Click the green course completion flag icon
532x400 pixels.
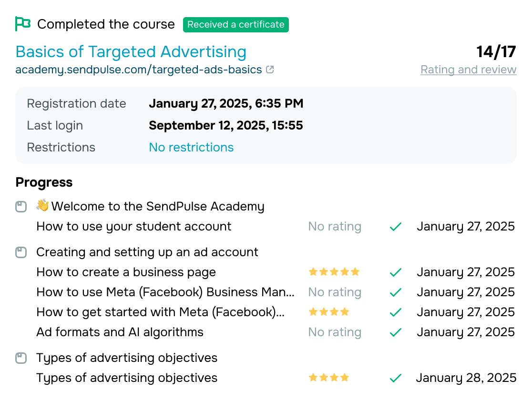click(22, 24)
